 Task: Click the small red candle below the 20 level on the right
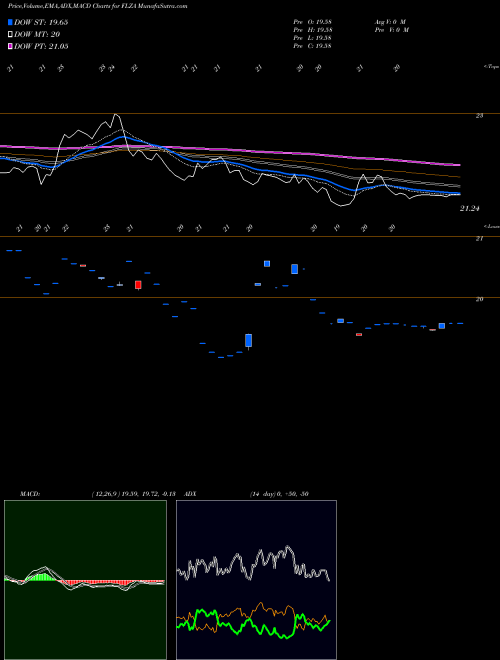point(359,335)
